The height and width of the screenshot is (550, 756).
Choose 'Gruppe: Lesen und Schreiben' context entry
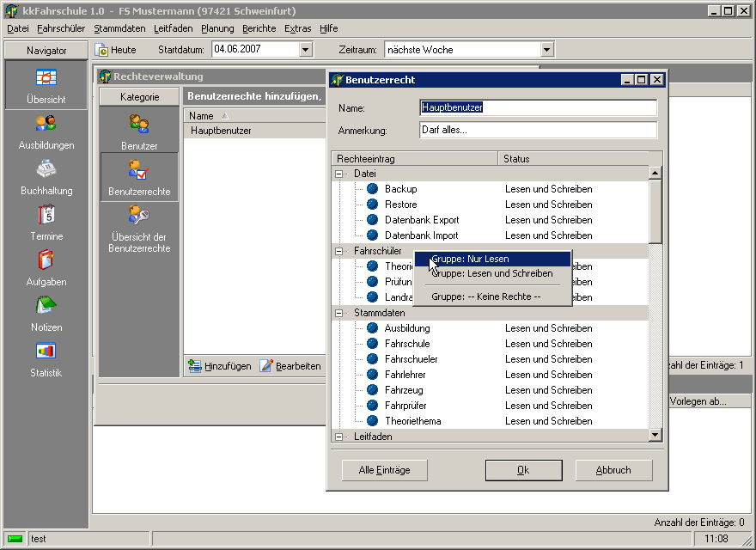pos(491,273)
